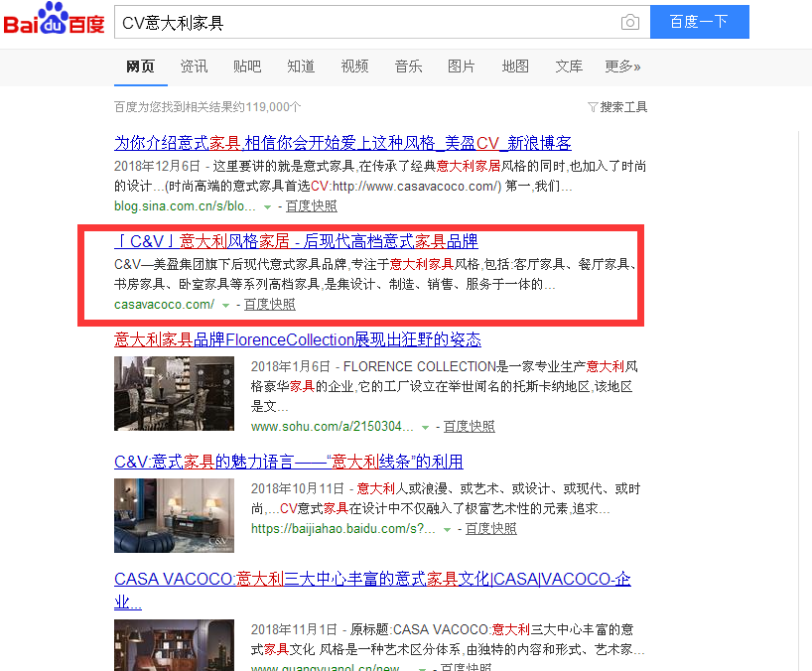Switch to the 图片 tab
Screen dimensions: 812x671
(462, 67)
